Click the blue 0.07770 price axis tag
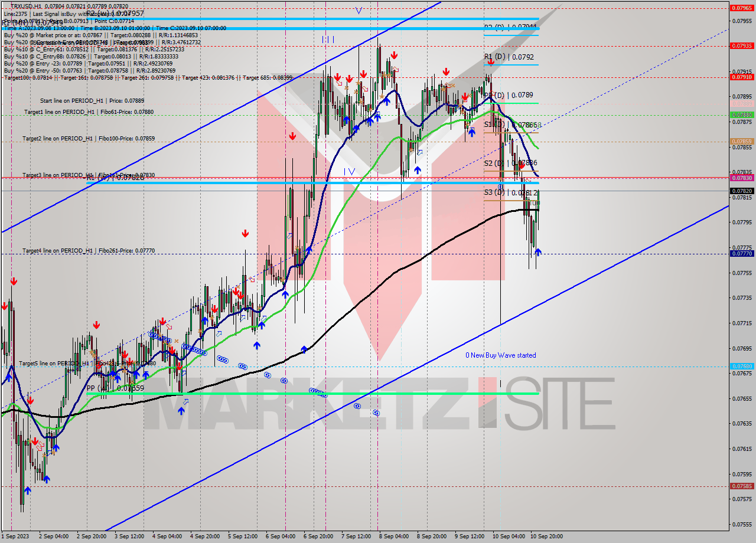Image resolution: width=756 pixels, height=543 pixels. tap(741, 253)
